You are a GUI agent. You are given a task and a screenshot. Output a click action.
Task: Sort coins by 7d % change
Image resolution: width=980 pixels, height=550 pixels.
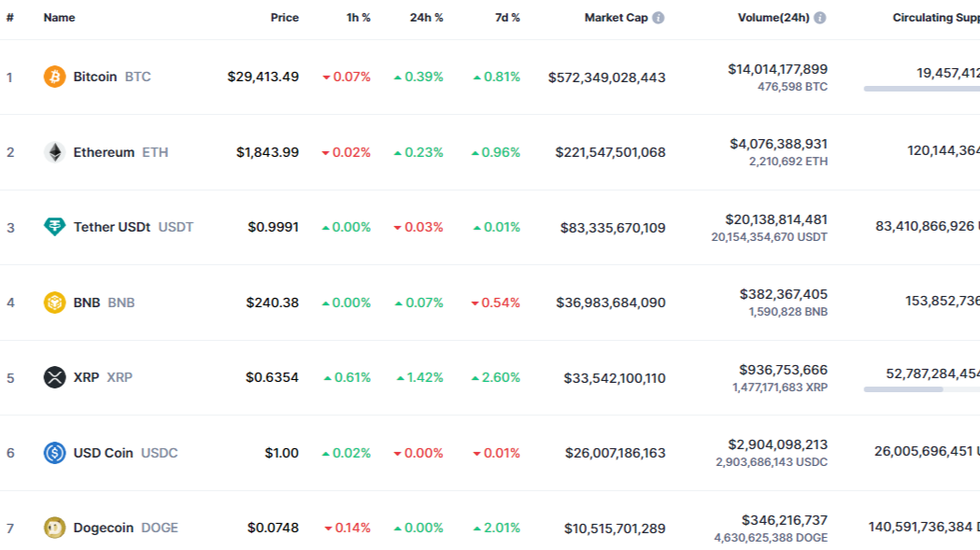[x=507, y=17]
